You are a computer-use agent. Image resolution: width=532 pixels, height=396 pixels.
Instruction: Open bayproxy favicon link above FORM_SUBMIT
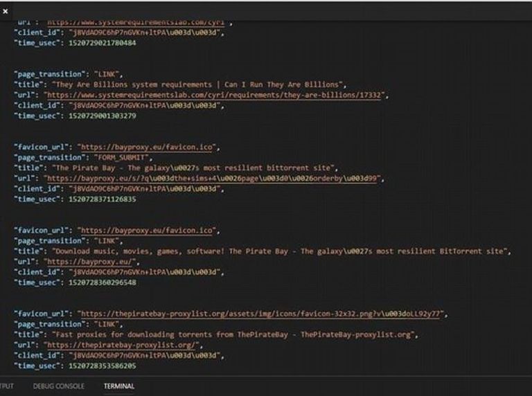(148, 147)
